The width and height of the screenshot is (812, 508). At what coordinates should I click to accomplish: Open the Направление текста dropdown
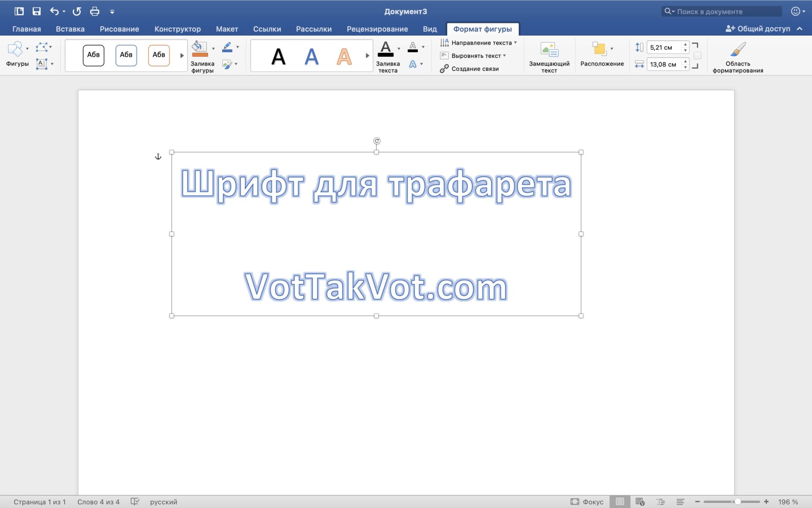coord(478,43)
